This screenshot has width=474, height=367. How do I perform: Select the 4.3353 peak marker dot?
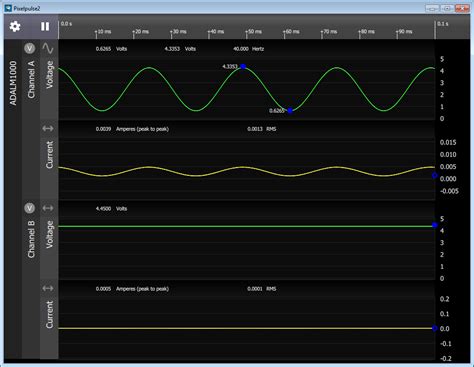click(243, 66)
